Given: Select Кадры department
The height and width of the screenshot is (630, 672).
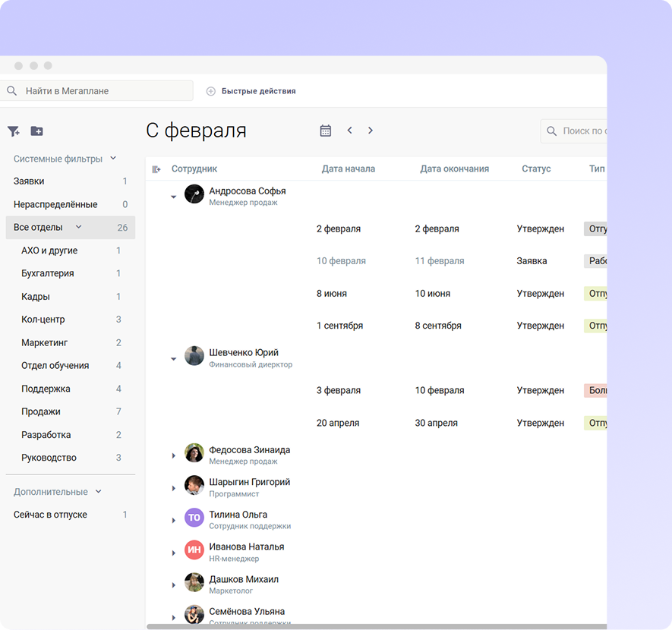Looking at the screenshot, I should [x=71, y=296].
